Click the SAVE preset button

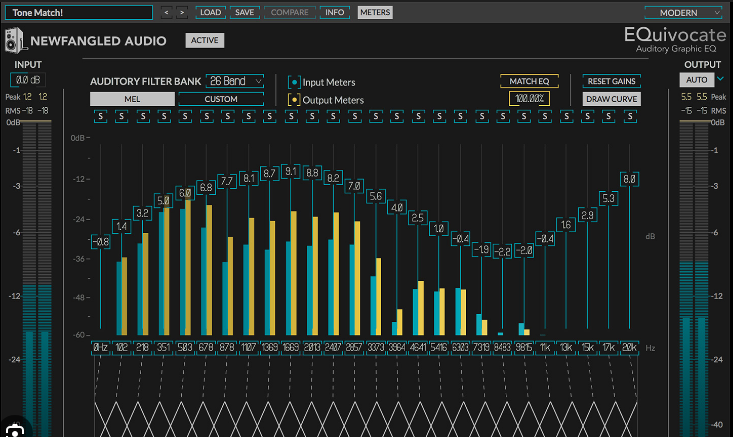(244, 13)
